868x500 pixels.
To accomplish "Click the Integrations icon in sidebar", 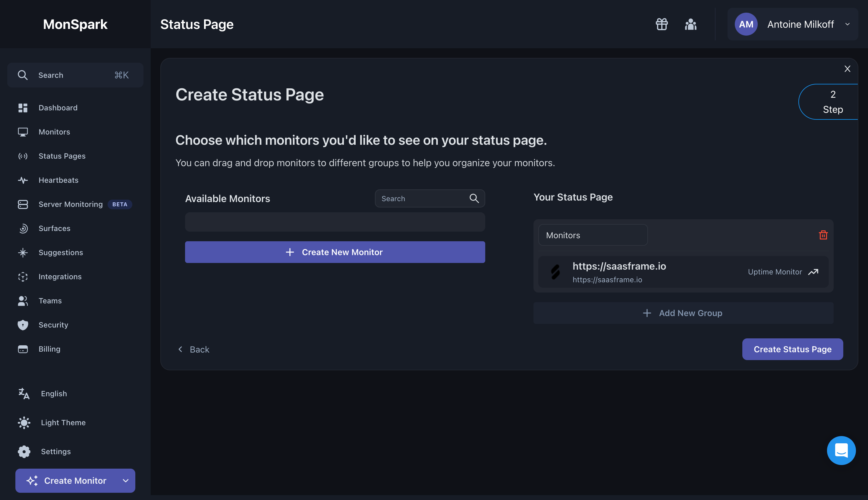I will (23, 277).
